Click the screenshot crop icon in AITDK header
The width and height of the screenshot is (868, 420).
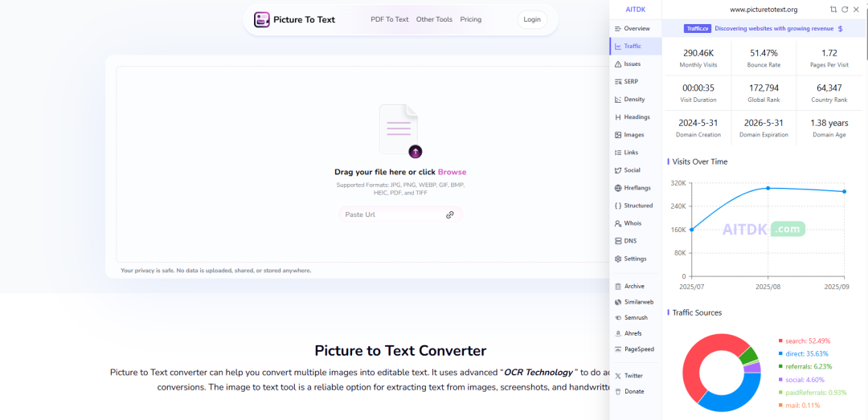pos(833,10)
